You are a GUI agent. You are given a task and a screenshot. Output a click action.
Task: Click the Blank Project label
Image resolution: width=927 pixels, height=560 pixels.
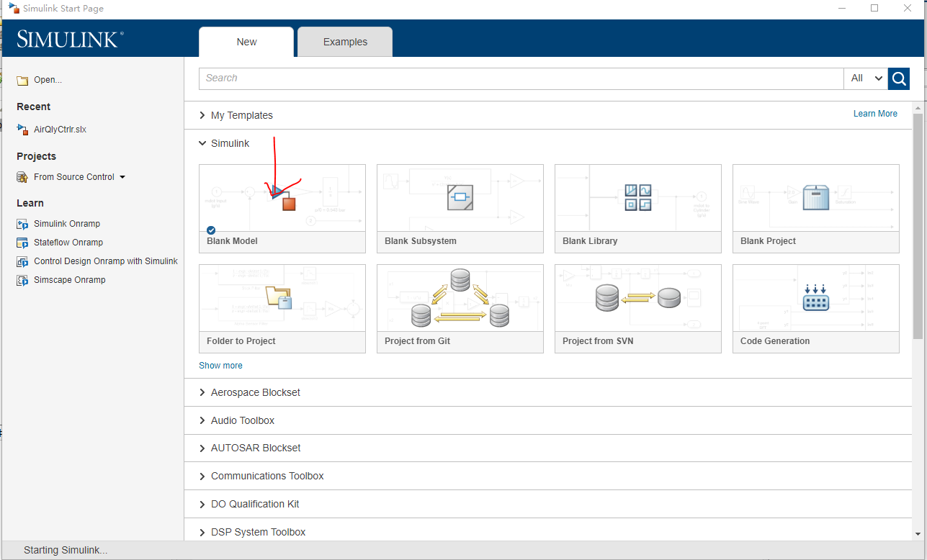pyautogui.click(x=768, y=241)
